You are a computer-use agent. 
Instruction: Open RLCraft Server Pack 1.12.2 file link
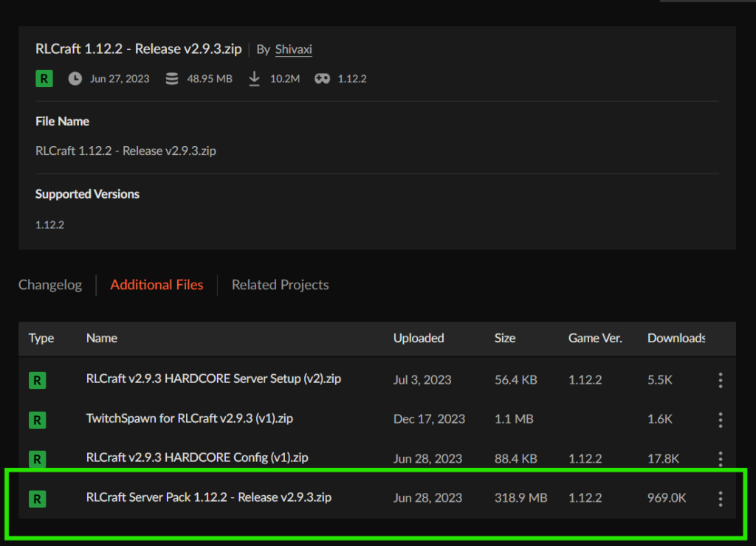tap(209, 497)
